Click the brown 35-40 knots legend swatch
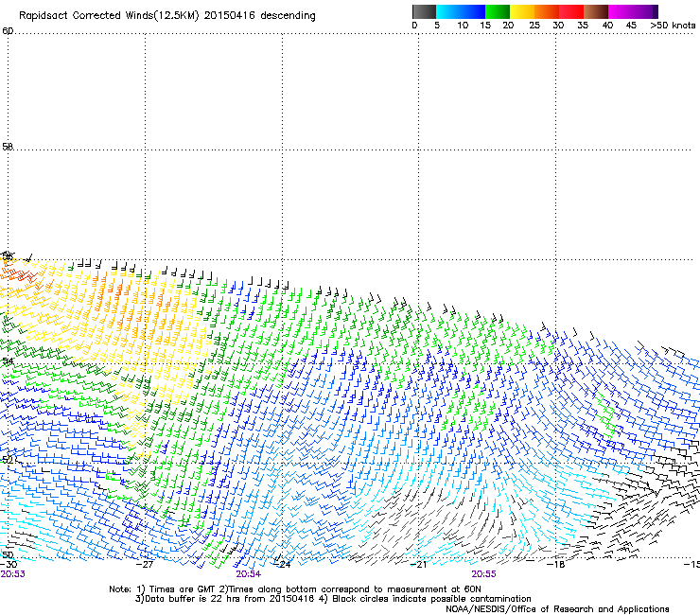Screen dimensions: 700x615 596,11
